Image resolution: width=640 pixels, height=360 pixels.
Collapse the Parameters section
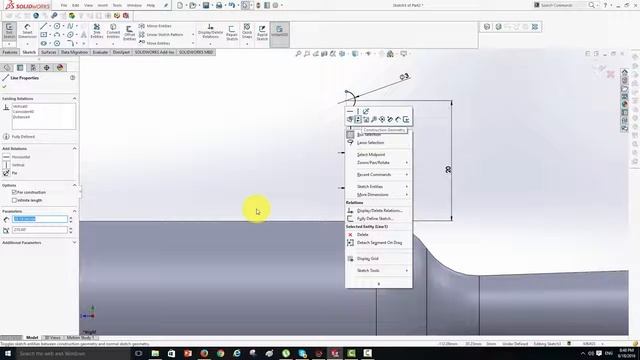pos(74,211)
